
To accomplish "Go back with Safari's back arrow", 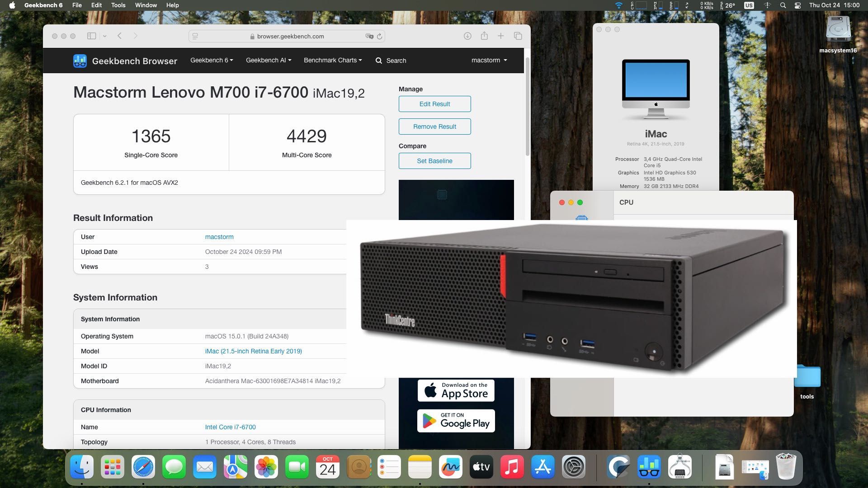I will click(x=119, y=36).
